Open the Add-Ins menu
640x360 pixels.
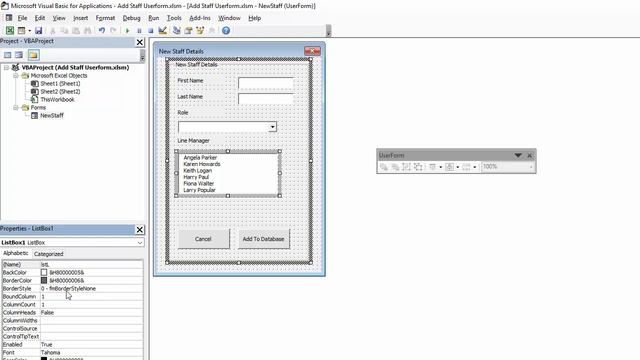tap(200, 18)
